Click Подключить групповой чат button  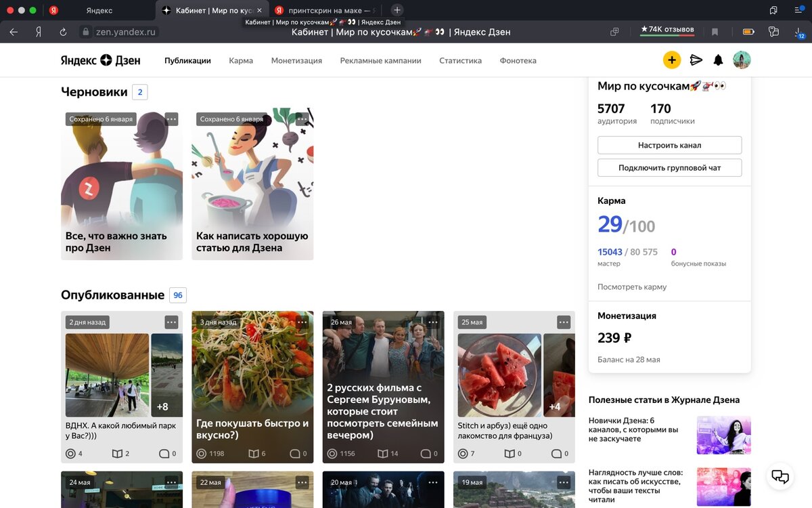click(x=669, y=167)
